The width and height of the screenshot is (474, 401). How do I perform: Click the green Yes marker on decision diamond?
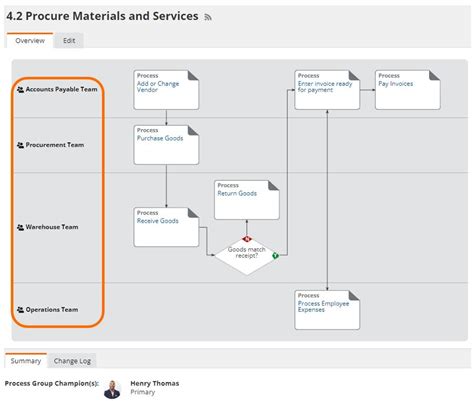pos(275,256)
